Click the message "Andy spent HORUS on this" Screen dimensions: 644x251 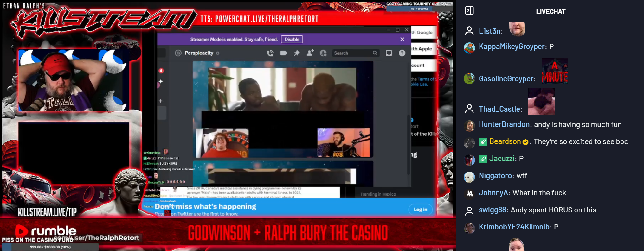553,210
